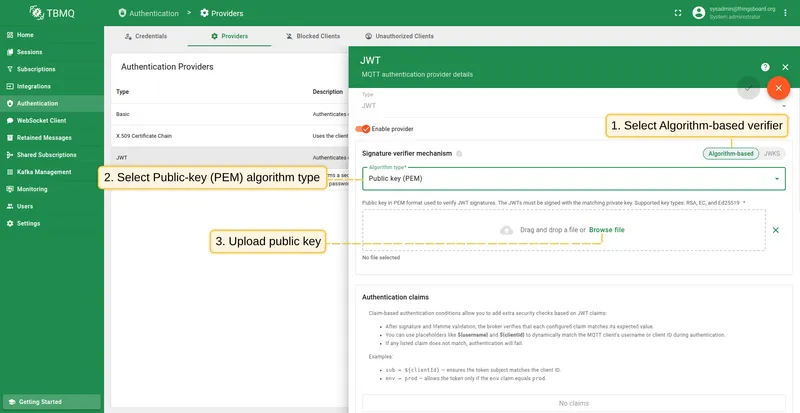This screenshot has width=800, height=413.
Task: Click the No claims placeholder box
Action: tap(573, 403)
